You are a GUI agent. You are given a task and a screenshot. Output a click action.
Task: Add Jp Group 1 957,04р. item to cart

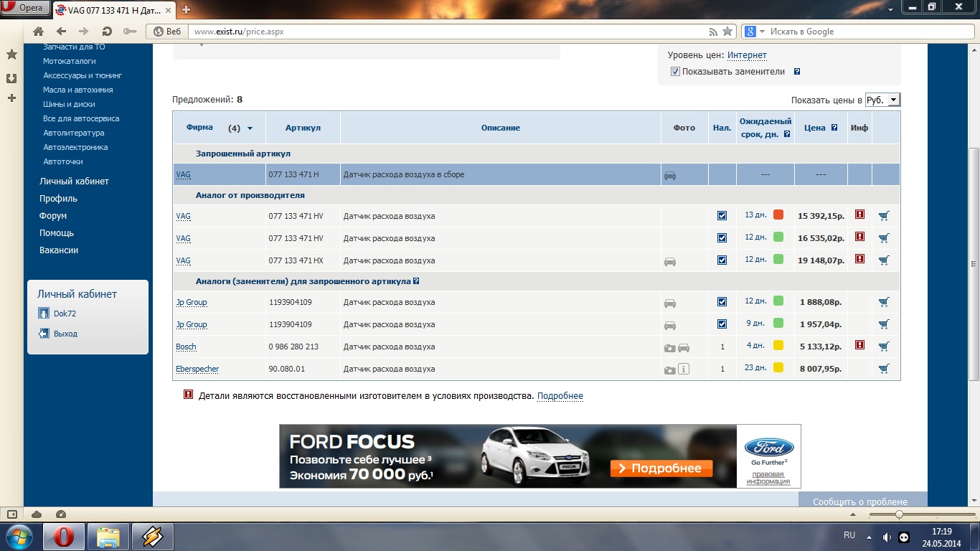(883, 324)
